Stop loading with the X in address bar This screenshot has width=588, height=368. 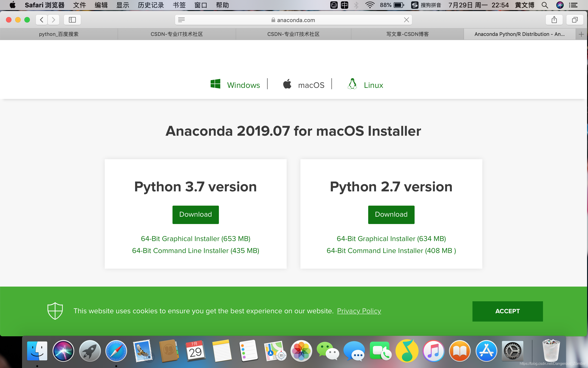(406, 20)
